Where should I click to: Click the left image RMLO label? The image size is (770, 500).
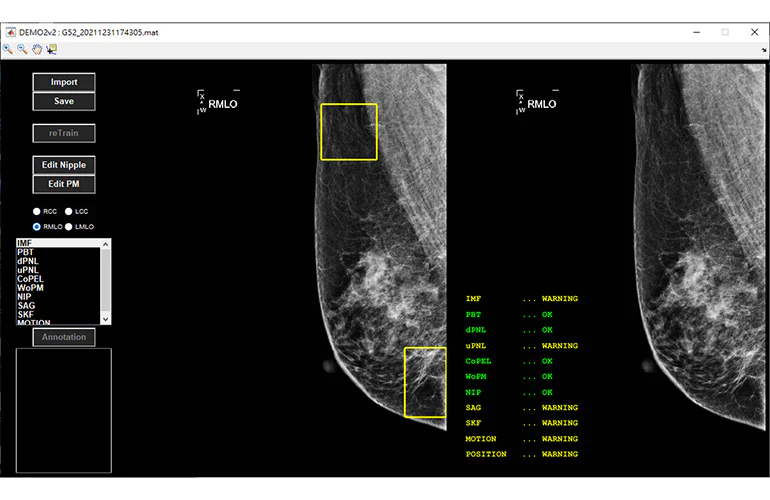click(x=223, y=104)
